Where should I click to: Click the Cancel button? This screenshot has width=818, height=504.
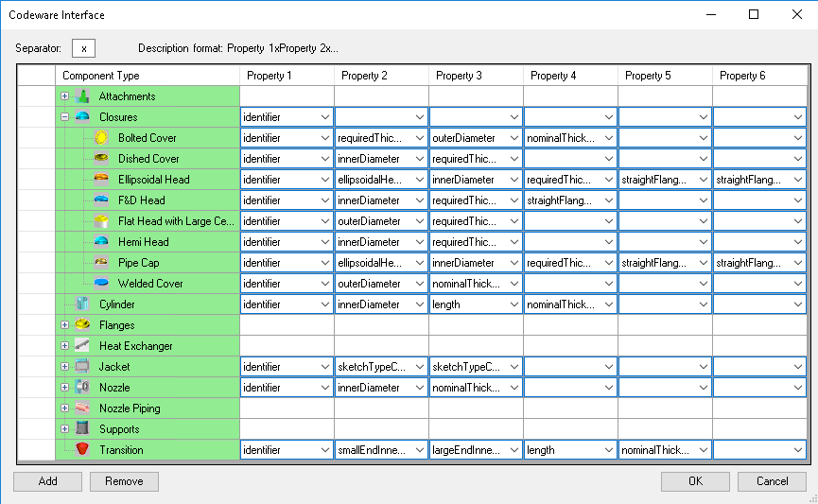point(772,481)
